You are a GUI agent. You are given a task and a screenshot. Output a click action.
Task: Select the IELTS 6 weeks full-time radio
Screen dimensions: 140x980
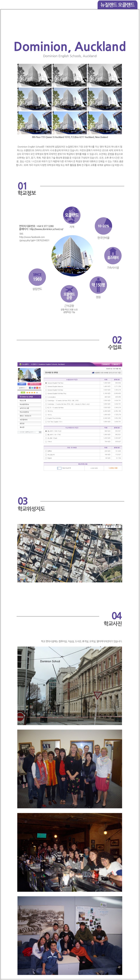pyautogui.click(x=46, y=407)
